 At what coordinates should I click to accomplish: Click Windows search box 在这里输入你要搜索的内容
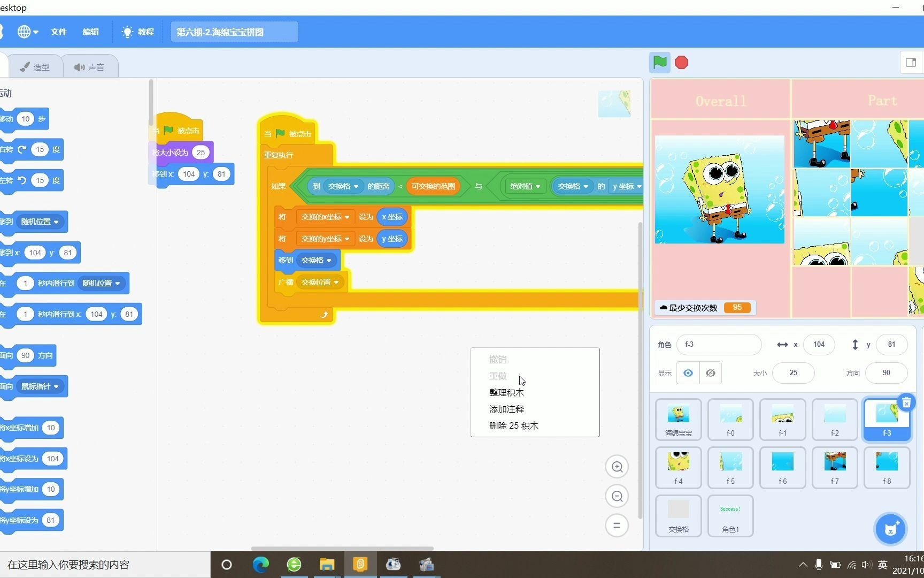[x=105, y=565]
